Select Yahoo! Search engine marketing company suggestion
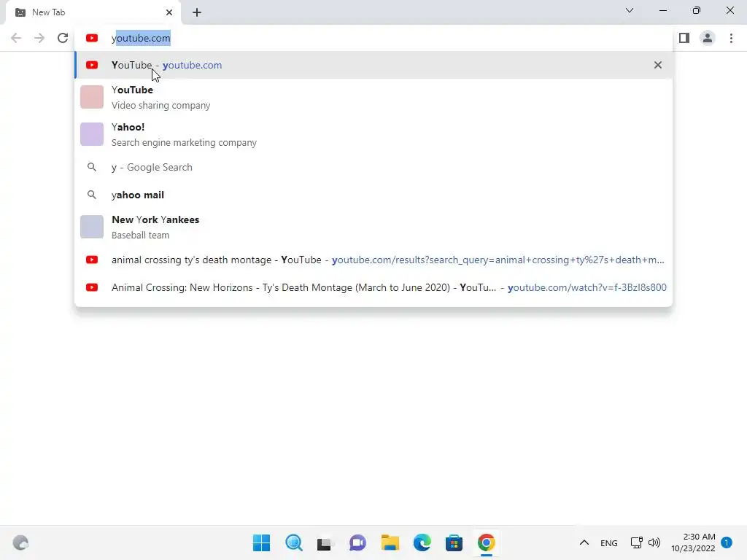This screenshot has height=560, width=747. pyautogui.click(x=373, y=134)
